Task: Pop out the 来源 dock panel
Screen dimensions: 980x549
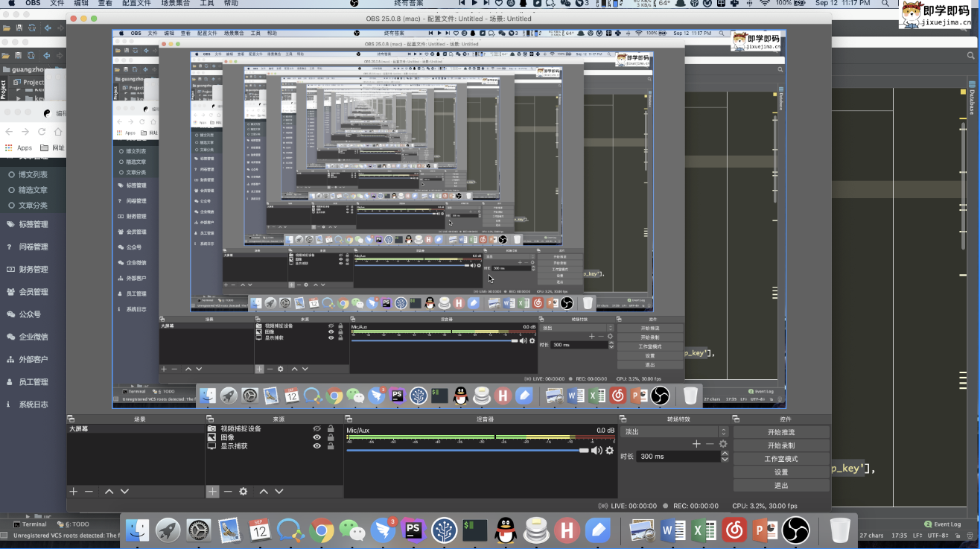Action: click(x=210, y=419)
